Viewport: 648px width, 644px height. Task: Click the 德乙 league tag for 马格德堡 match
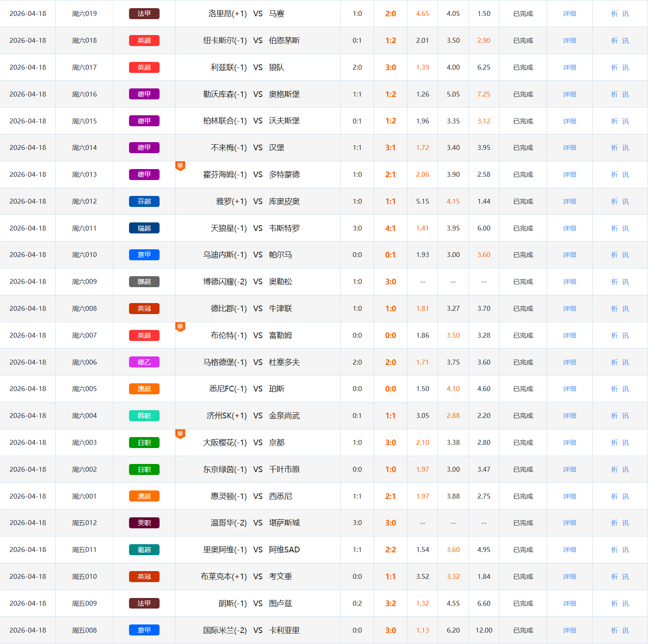click(x=144, y=362)
